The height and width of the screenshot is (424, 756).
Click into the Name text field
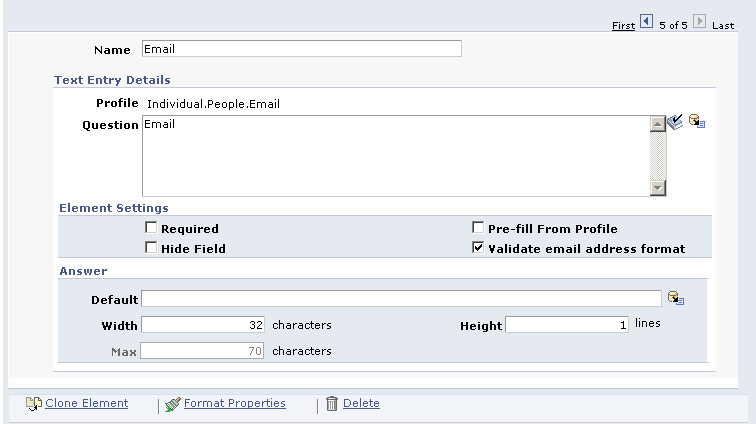pyautogui.click(x=302, y=49)
